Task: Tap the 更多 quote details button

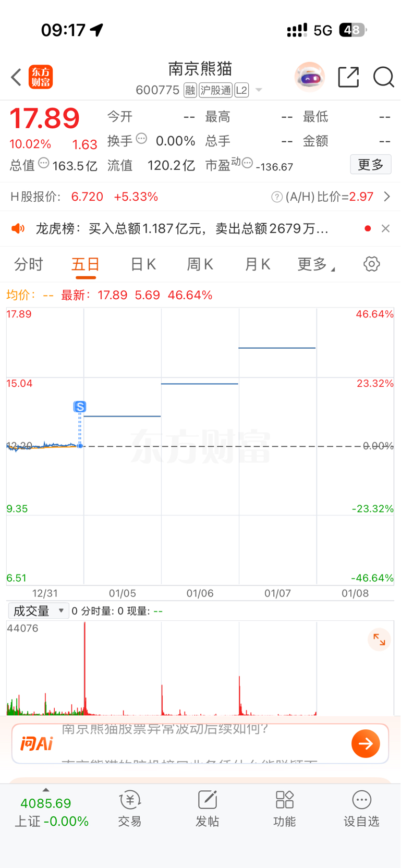Action: [x=371, y=165]
